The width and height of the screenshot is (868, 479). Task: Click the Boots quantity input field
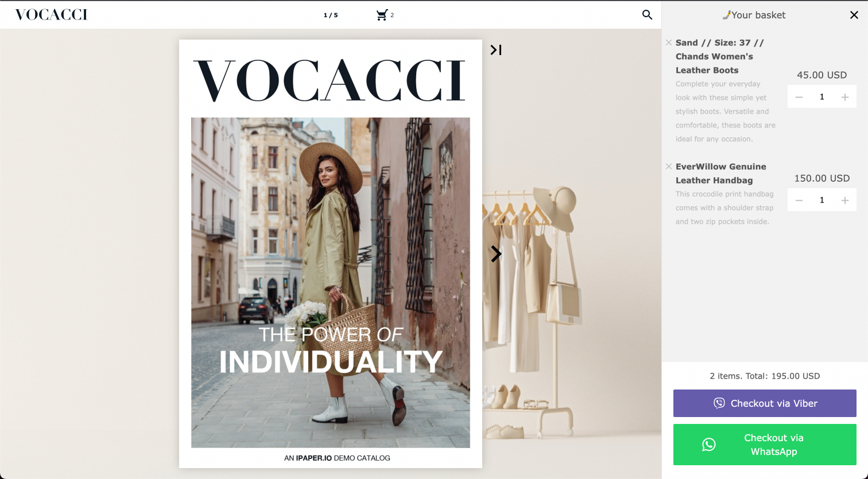click(x=822, y=97)
